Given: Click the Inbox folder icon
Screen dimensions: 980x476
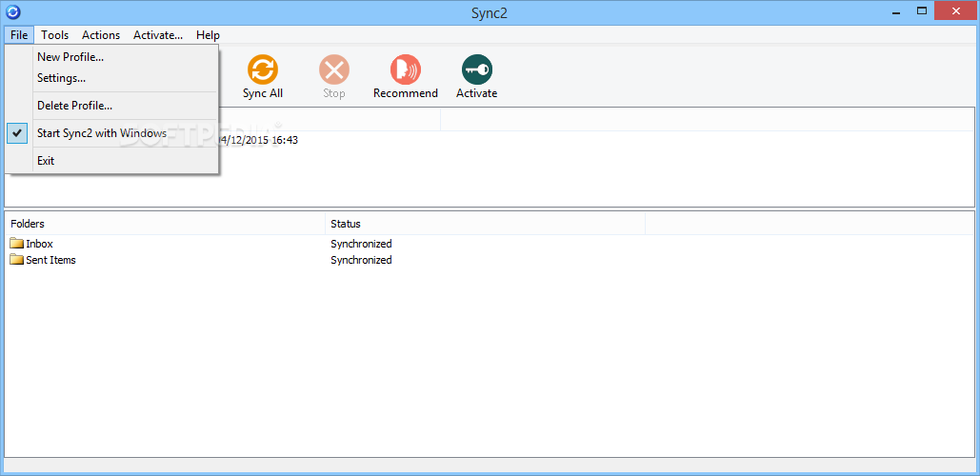Looking at the screenshot, I should (x=17, y=244).
